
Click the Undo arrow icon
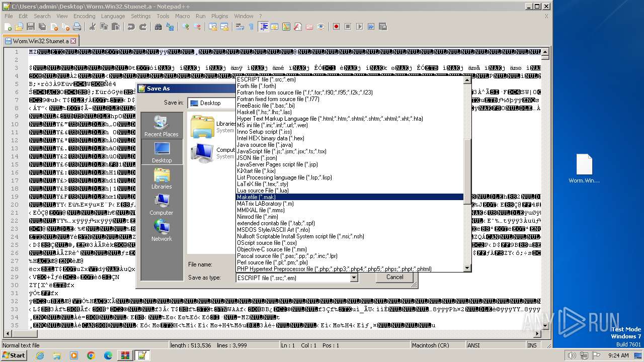[131, 27]
